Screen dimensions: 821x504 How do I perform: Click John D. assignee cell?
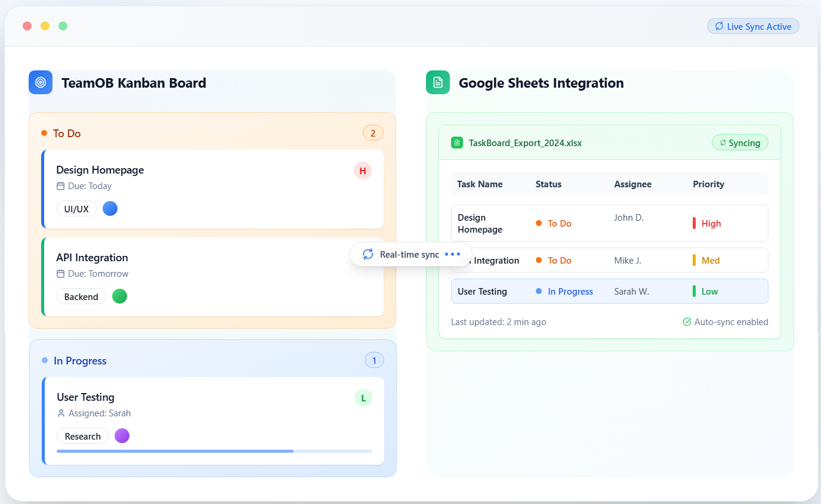tap(629, 217)
